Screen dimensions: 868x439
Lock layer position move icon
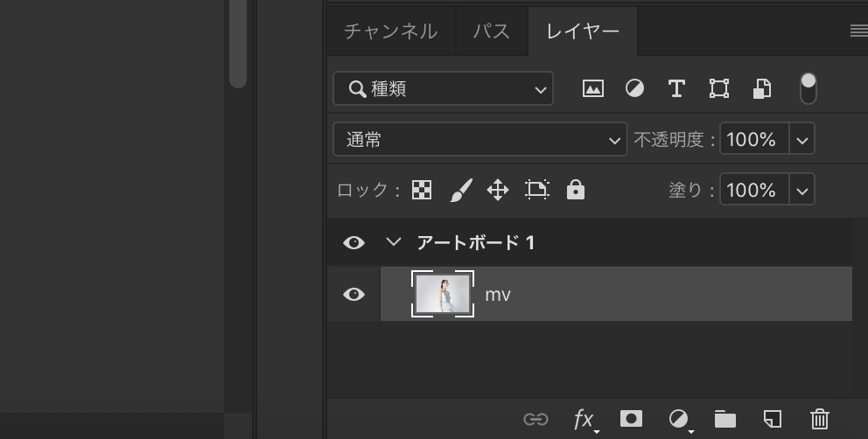498,190
